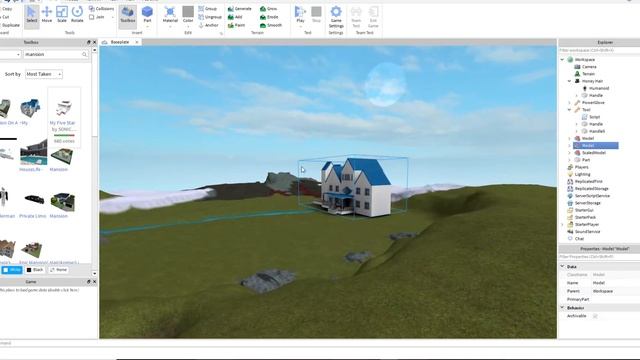Close the Baseplate tab
Viewport: 640px width, 360px height.
[x=137, y=42]
